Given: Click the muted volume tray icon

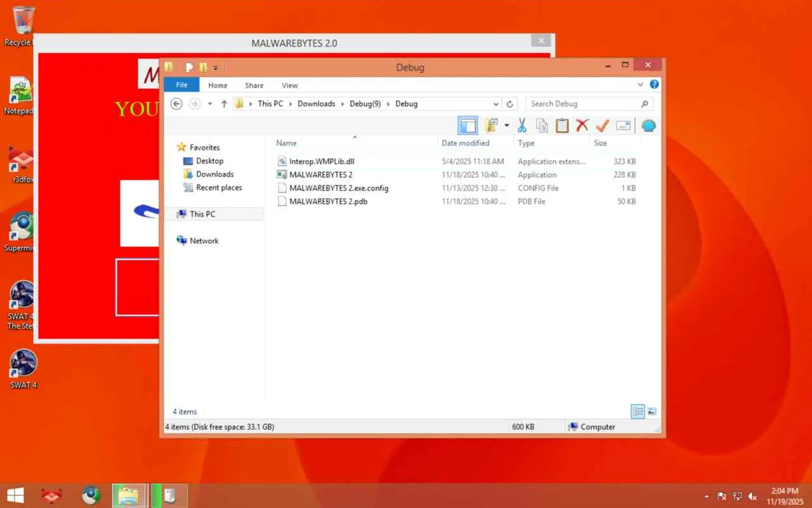Looking at the screenshot, I should click(752, 496).
